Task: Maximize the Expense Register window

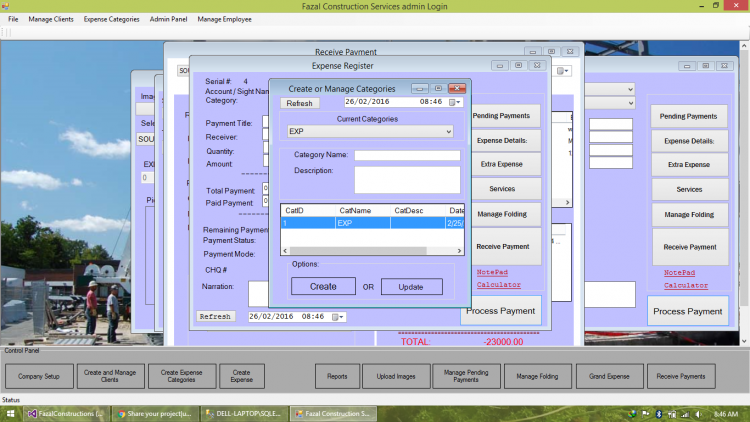Action: (518, 66)
